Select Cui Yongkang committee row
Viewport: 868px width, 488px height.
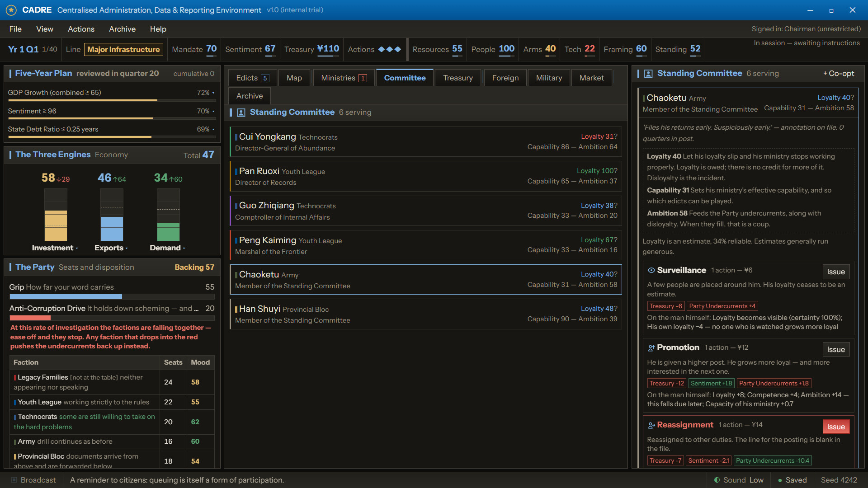click(x=426, y=142)
